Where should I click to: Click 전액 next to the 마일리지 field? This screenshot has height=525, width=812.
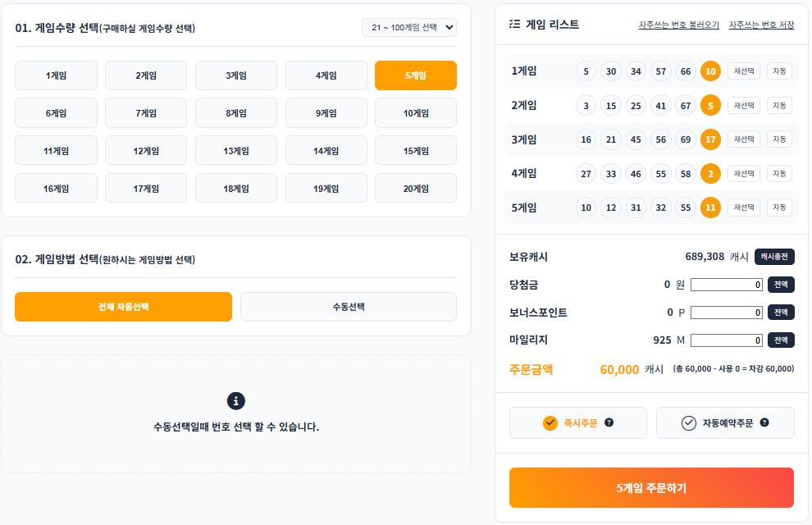tap(780, 339)
